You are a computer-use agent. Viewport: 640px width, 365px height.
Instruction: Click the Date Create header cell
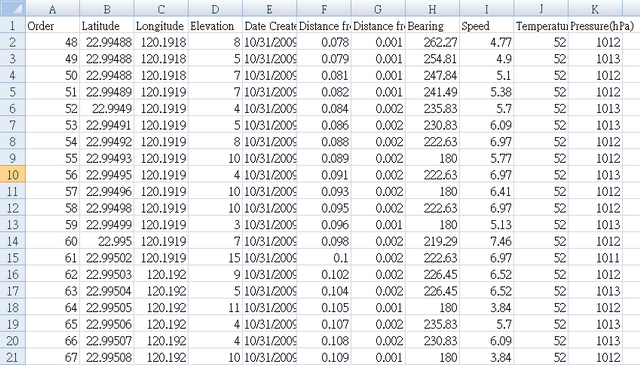[x=270, y=25]
